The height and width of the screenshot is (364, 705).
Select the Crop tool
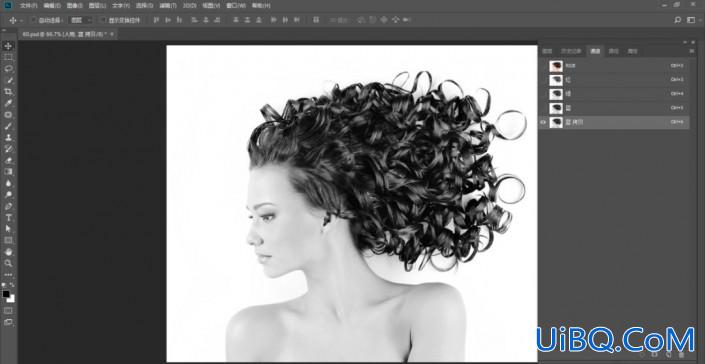9,92
